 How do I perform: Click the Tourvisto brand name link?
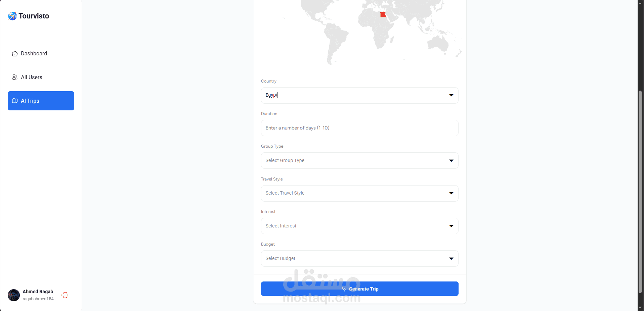pyautogui.click(x=34, y=16)
